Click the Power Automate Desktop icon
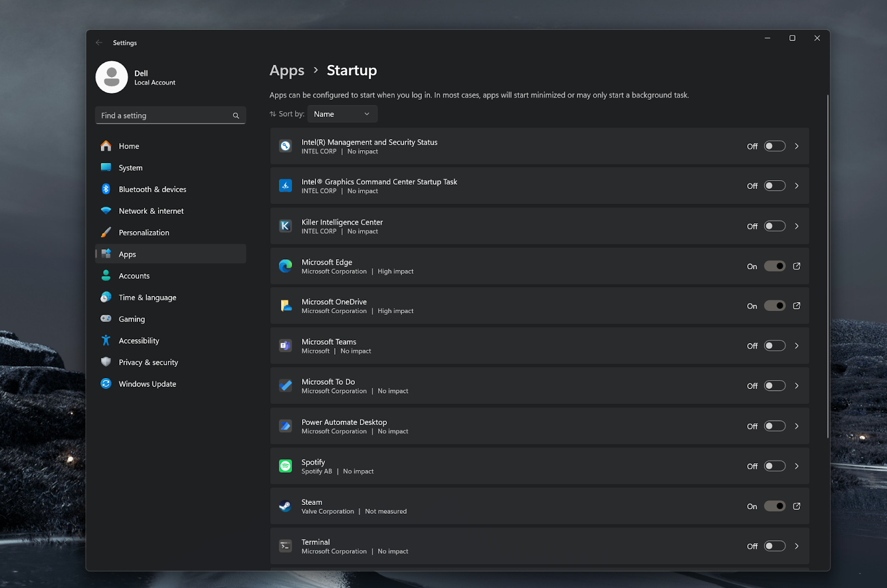Screen dimensions: 887x588 tap(286, 426)
